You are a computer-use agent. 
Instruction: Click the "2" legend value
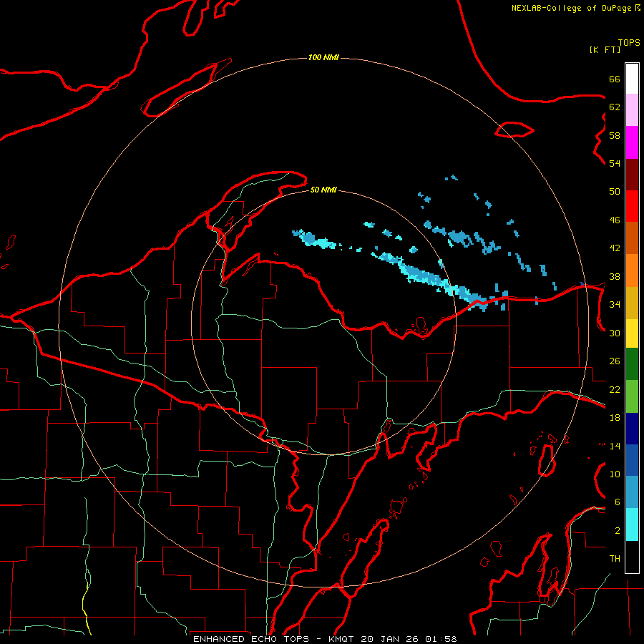tap(618, 531)
